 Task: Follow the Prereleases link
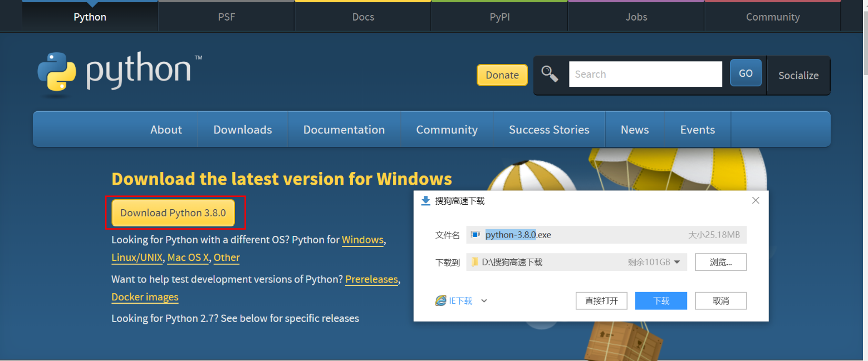(x=371, y=279)
